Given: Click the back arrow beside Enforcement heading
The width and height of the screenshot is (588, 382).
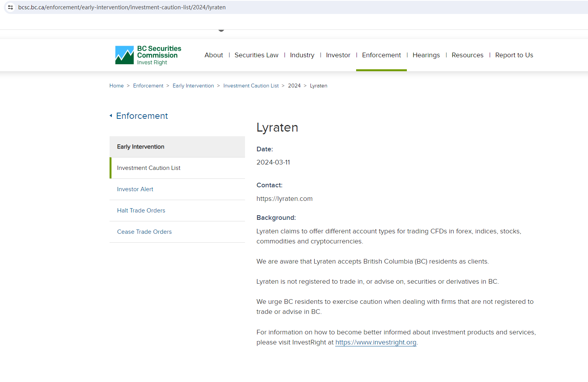Looking at the screenshot, I should click(111, 116).
